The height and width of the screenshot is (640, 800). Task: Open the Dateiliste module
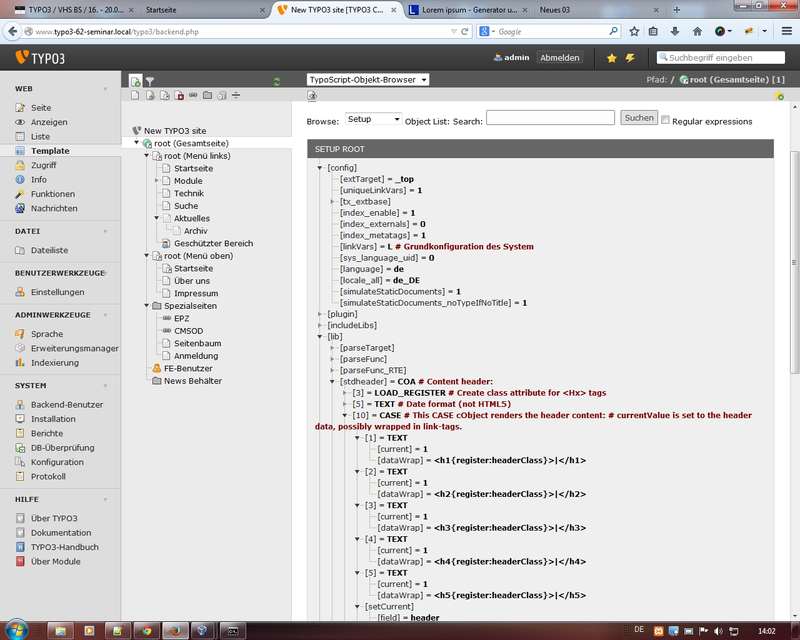click(x=49, y=250)
